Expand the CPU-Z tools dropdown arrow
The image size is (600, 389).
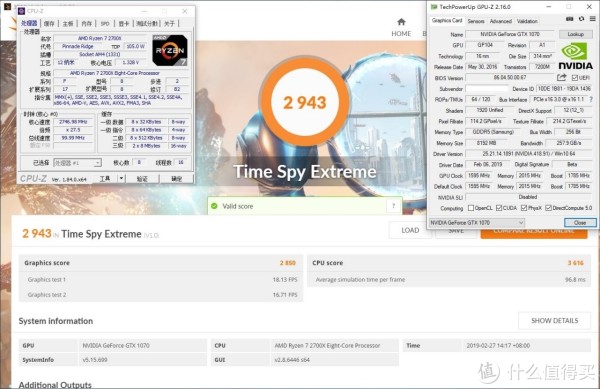[121, 178]
